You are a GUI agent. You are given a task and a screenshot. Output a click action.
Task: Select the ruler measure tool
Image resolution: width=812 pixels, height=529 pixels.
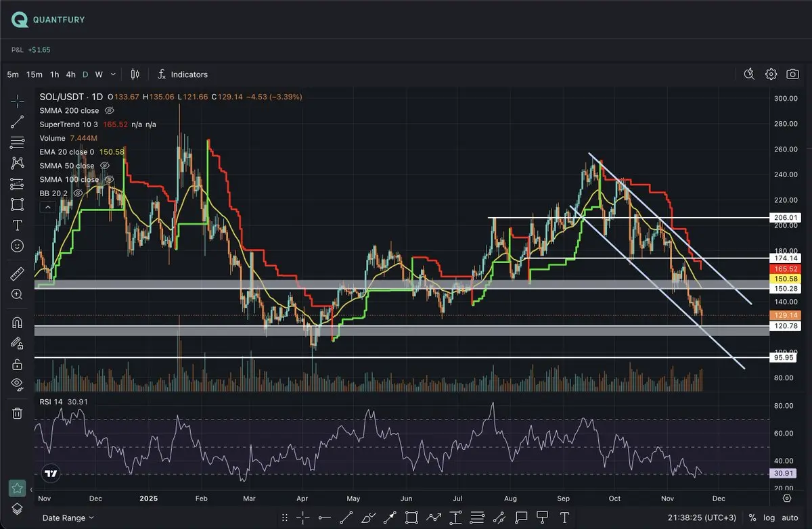pos(18,273)
